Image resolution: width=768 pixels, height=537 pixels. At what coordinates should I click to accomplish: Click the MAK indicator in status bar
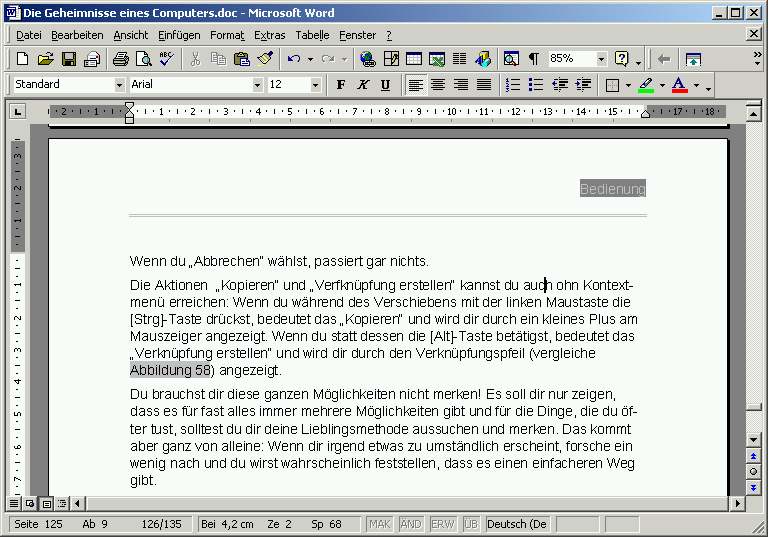379,524
